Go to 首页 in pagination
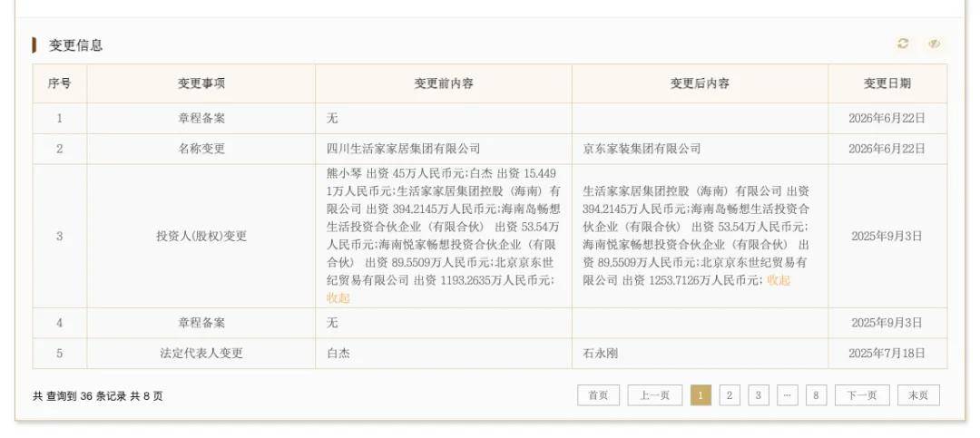 598,395
